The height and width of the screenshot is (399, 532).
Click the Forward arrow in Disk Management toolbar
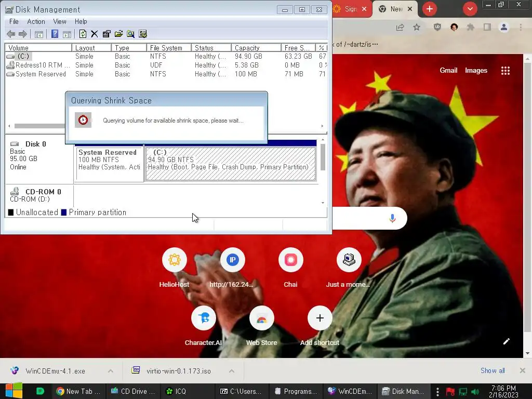pos(23,34)
